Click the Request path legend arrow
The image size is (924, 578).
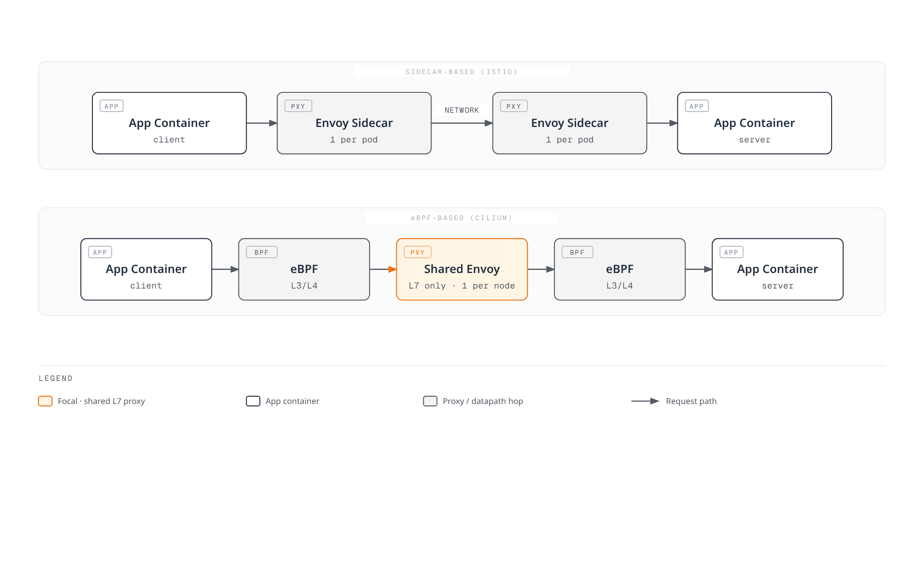[x=645, y=401]
